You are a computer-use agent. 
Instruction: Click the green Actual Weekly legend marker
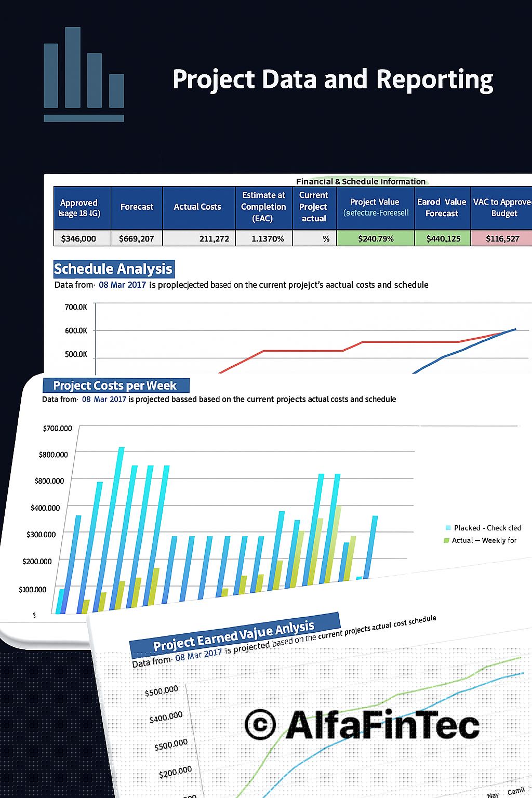pyautogui.click(x=446, y=541)
